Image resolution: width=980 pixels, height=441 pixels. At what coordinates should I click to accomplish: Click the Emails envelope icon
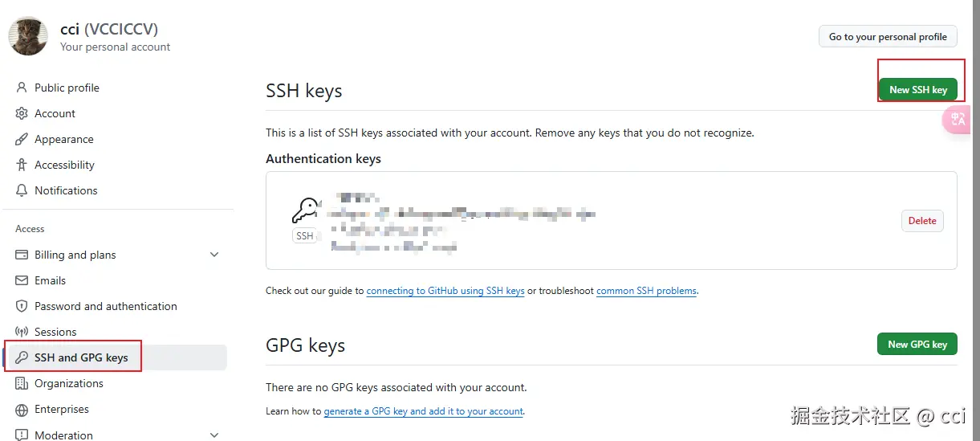(x=22, y=280)
